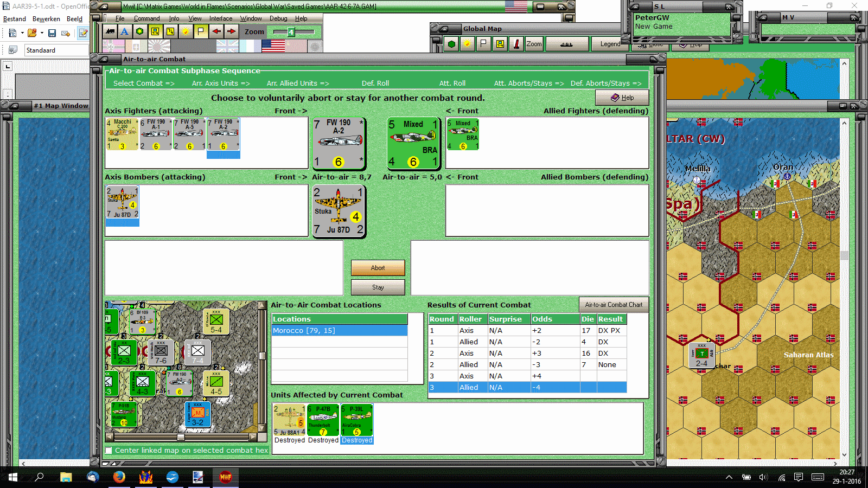Select the Macchi C.200 fighter counter
This screenshot has height=488, width=868.
pos(122,134)
